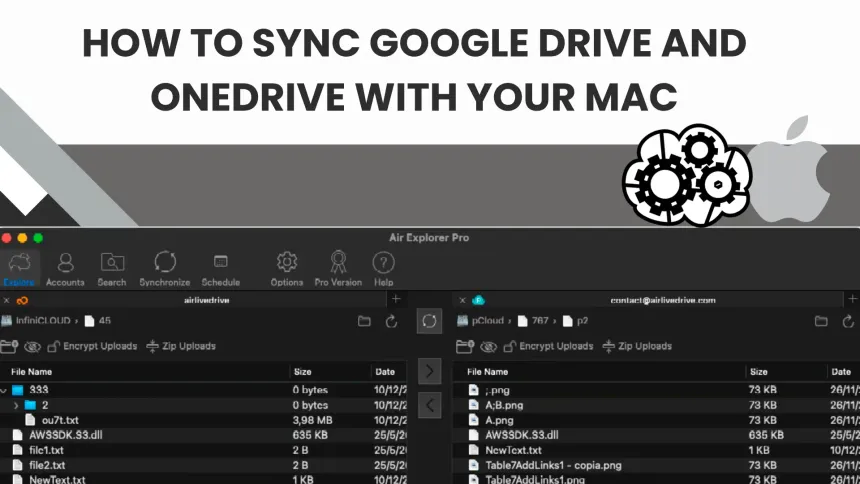The width and height of the screenshot is (860, 484).
Task: Select ou7t.txt file
Action: (x=203, y=420)
